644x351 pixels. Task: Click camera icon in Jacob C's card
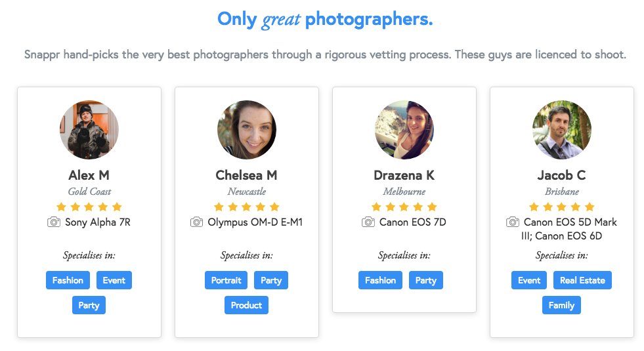(x=513, y=222)
